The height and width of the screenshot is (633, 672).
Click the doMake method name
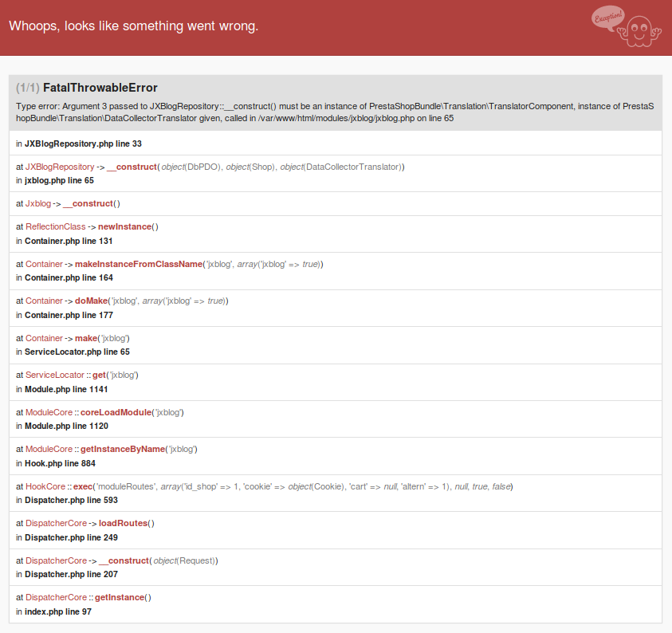pyautogui.click(x=91, y=301)
